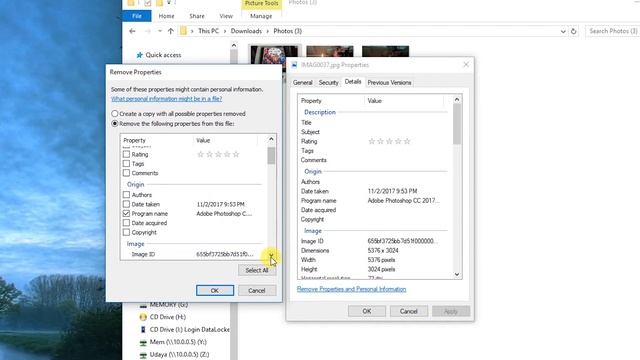This screenshot has height=360, width=640.
Task: Go back using the Explorer back arrow
Action: coord(132,31)
